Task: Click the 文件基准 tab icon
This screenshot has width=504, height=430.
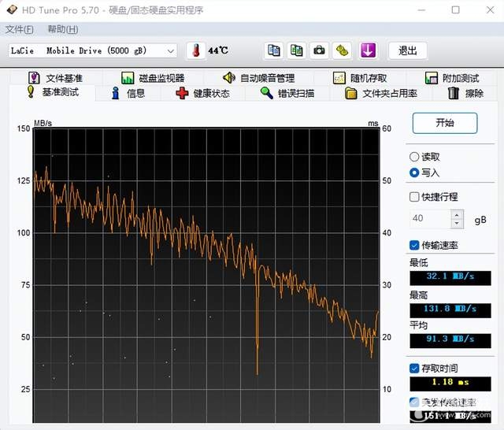Action: [x=34, y=78]
